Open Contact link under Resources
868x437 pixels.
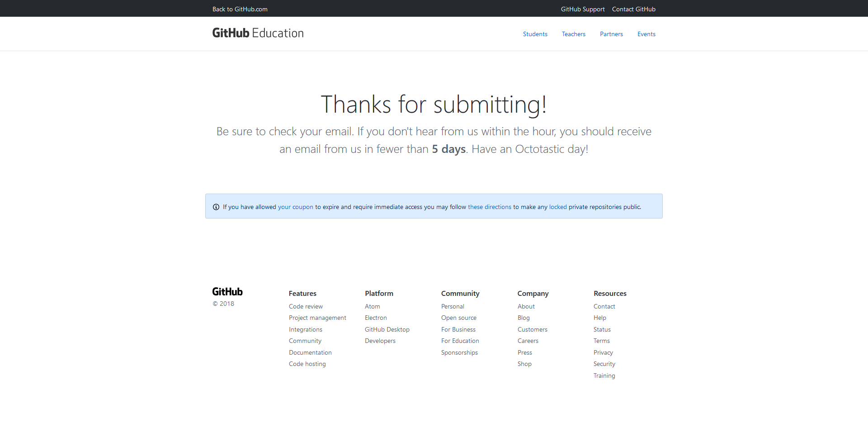[x=604, y=306]
